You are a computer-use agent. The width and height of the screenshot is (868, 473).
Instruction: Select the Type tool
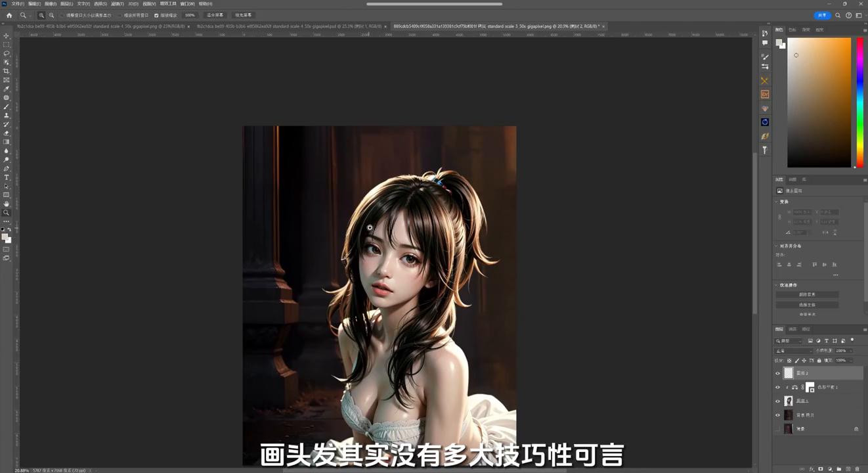tap(6, 176)
